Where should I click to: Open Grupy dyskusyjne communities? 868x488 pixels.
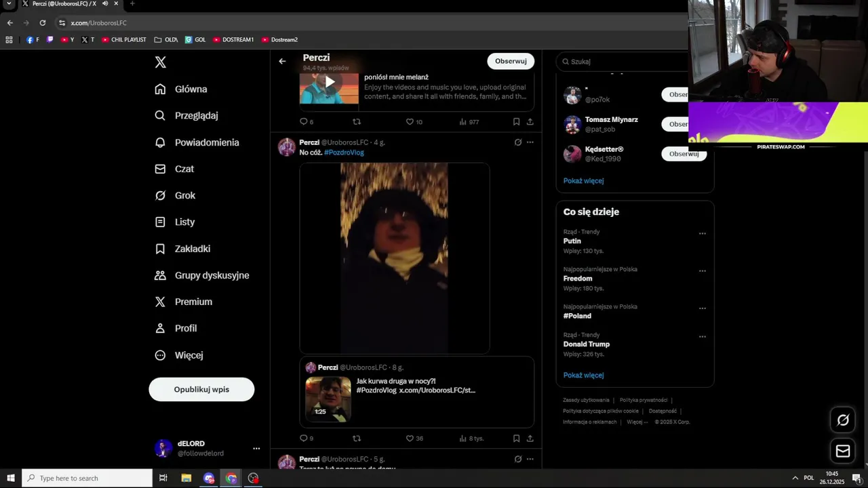click(x=202, y=275)
